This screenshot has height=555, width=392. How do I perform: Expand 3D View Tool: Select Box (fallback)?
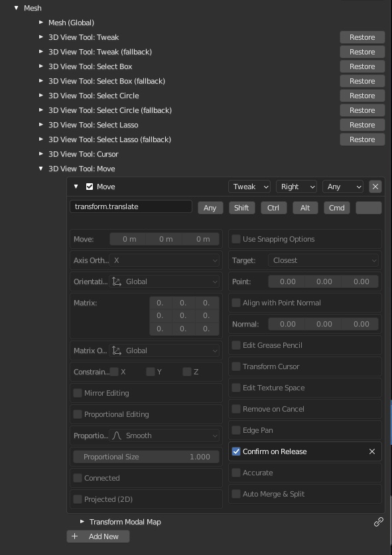41,81
